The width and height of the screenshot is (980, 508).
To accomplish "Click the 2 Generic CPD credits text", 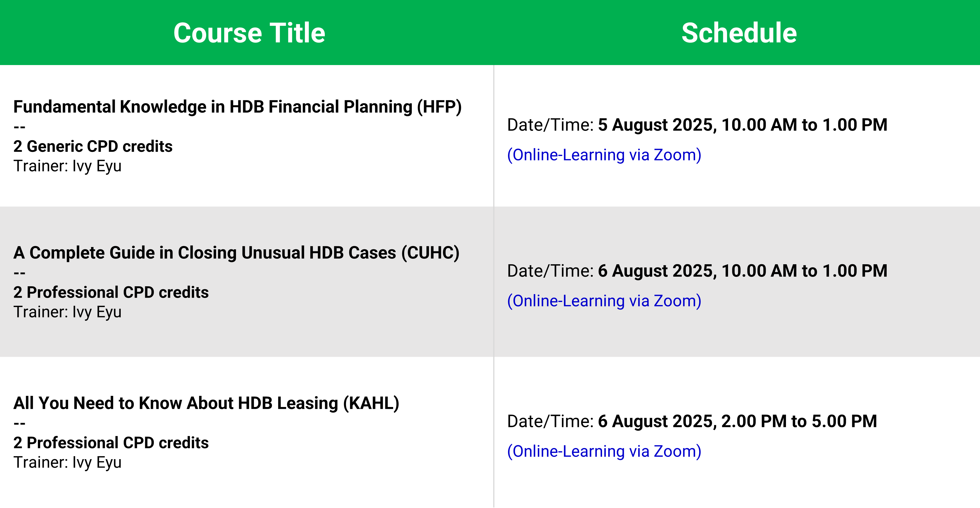I will pos(93,147).
